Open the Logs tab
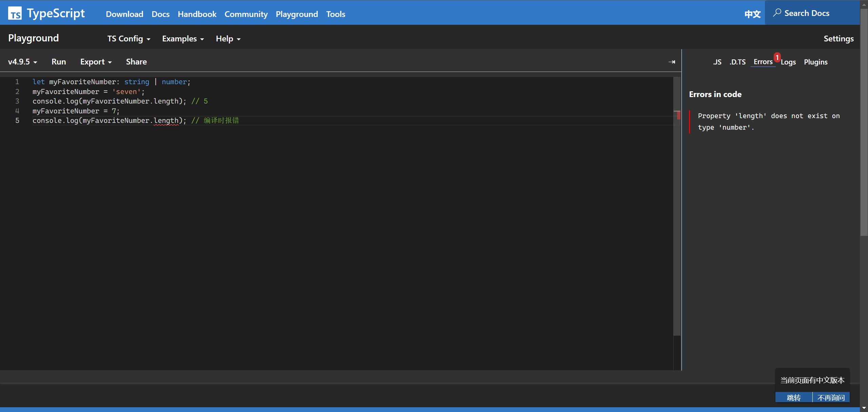The height and width of the screenshot is (412, 868). [788, 62]
